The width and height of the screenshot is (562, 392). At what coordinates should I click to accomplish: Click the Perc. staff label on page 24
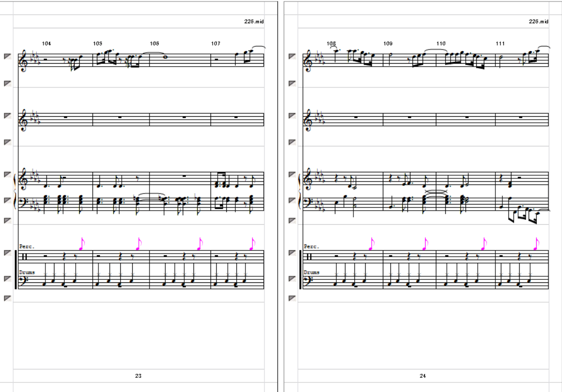click(x=312, y=247)
